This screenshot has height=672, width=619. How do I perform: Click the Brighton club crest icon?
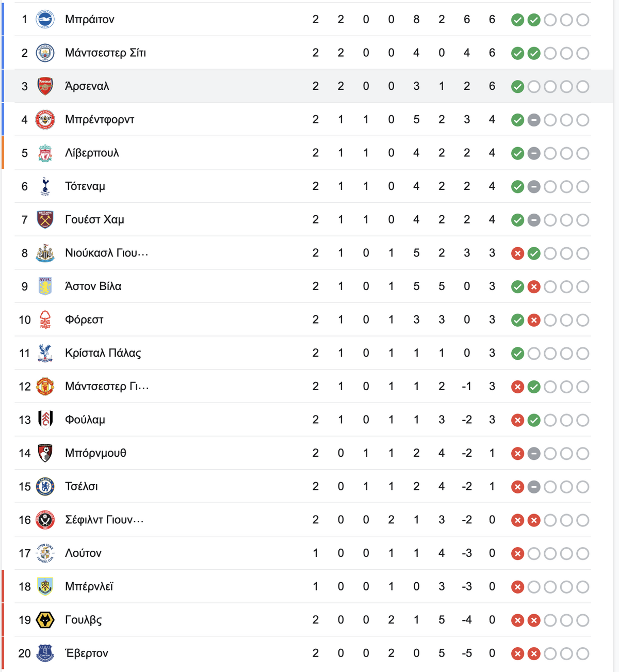(x=45, y=20)
